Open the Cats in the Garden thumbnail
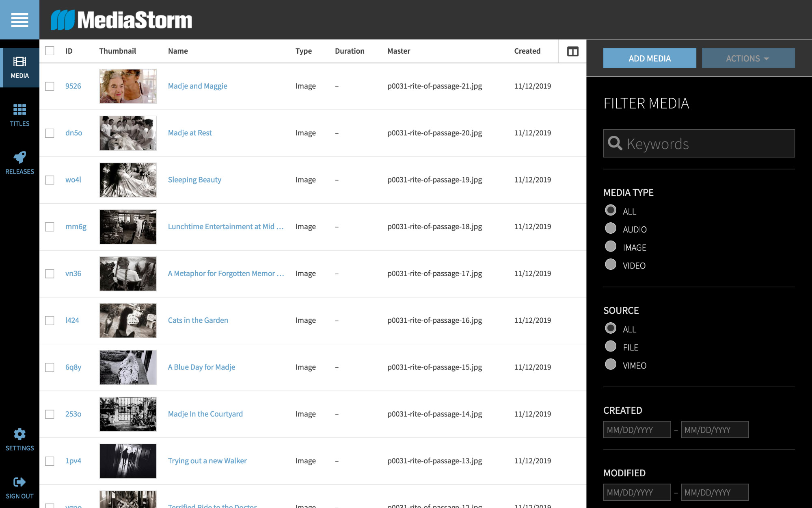This screenshot has height=508, width=812. coord(128,321)
